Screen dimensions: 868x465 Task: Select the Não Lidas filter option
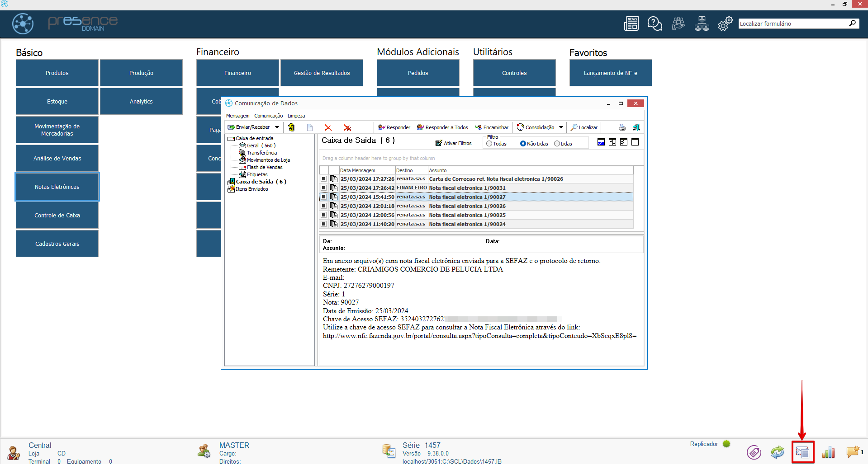[x=523, y=144]
